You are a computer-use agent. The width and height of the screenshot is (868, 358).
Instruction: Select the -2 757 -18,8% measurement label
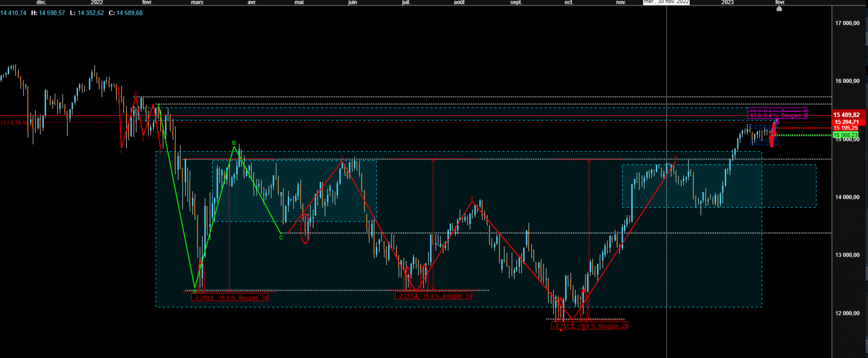pos(590,326)
